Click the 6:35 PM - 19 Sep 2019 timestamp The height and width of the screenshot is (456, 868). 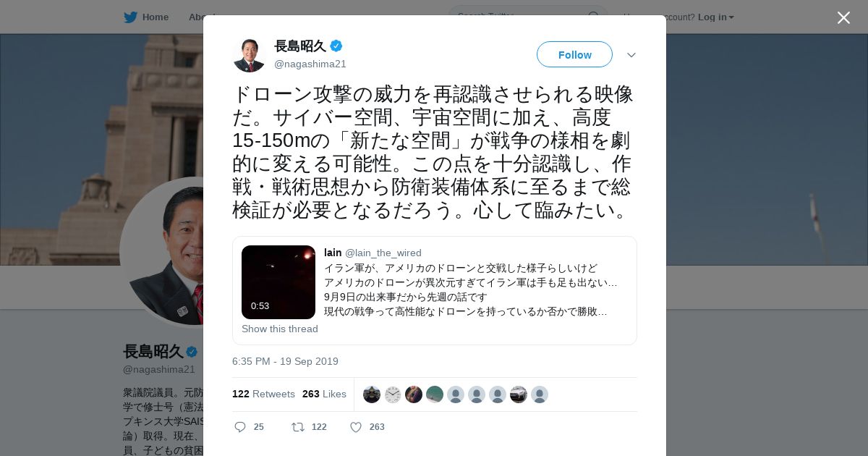point(285,361)
